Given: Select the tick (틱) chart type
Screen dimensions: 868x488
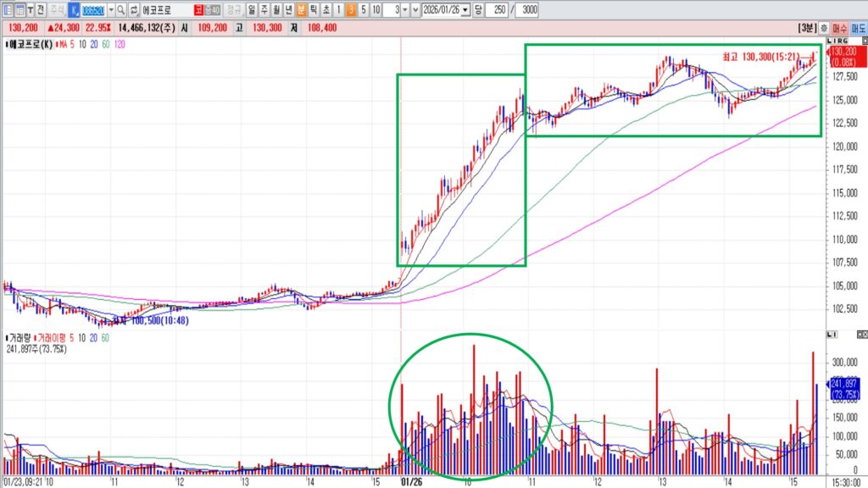Looking at the screenshot, I should 314,10.
